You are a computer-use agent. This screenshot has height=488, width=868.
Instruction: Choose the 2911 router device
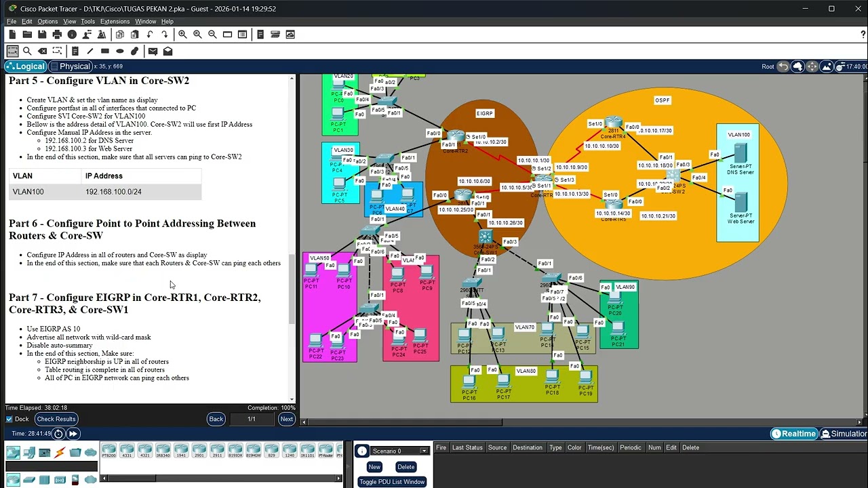217,451
